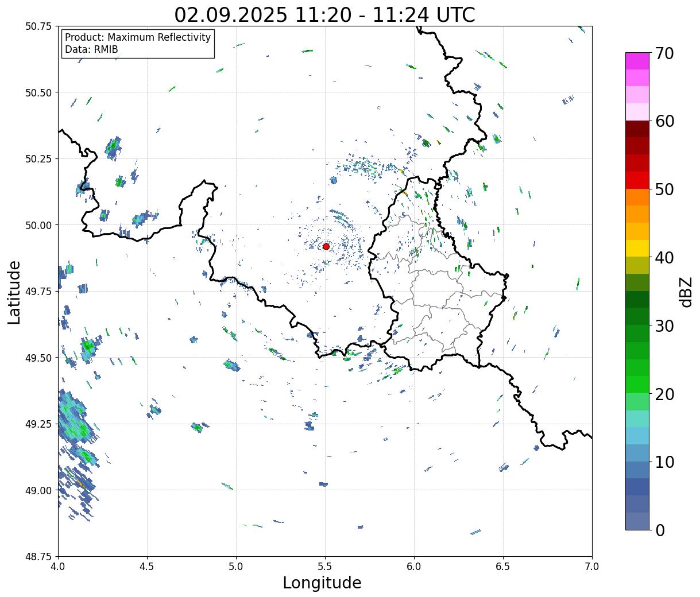Click the latitude tick label 49.00

38,490
